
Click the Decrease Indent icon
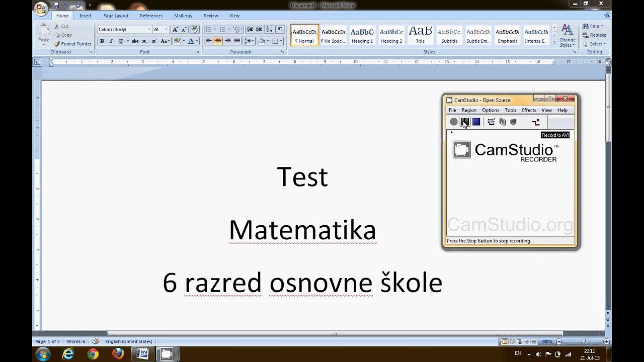click(x=250, y=30)
